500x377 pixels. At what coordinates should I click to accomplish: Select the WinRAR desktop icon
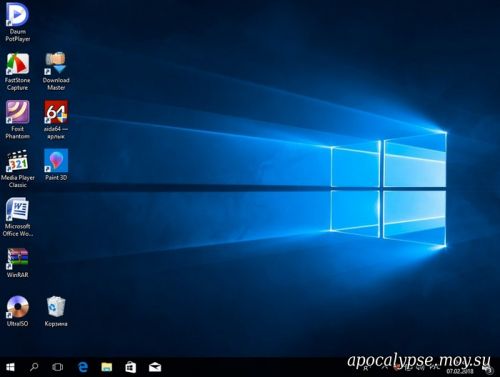coord(18,263)
